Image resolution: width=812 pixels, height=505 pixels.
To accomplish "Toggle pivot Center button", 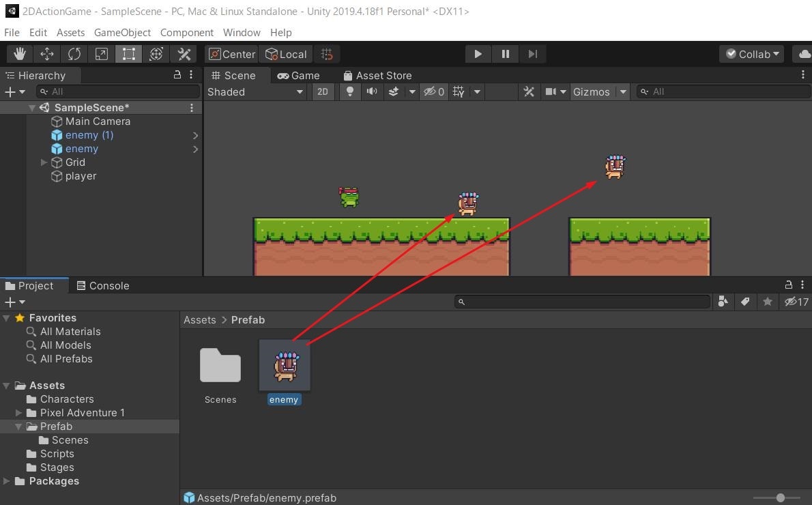I will coord(232,54).
